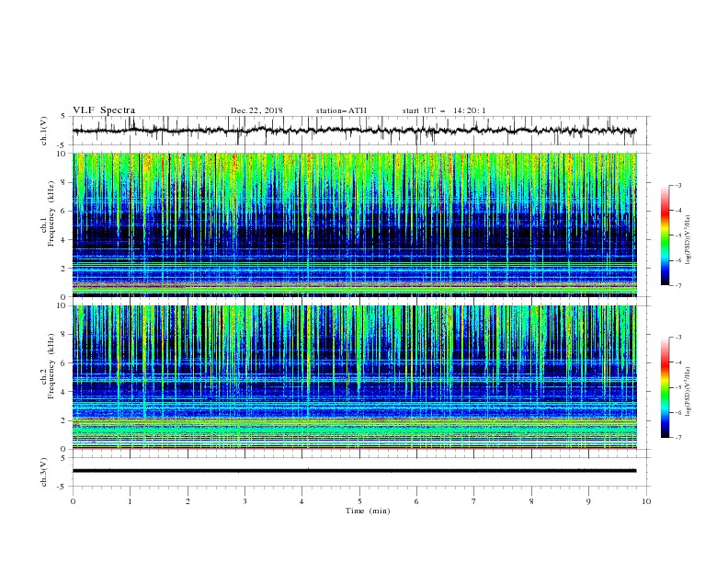The image size is (728, 563).
Task: Click the "start UT = 14:20:1" text
Action: pyautogui.click(x=444, y=110)
